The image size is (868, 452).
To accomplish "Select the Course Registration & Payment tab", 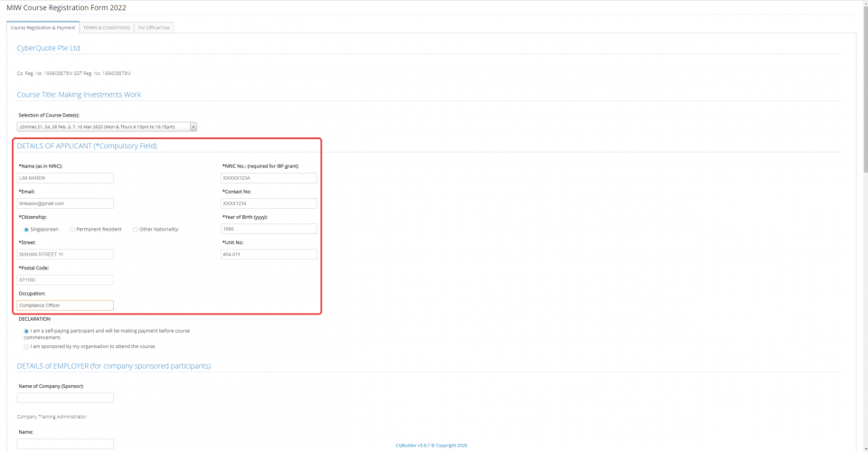I will tap(42, 28).
